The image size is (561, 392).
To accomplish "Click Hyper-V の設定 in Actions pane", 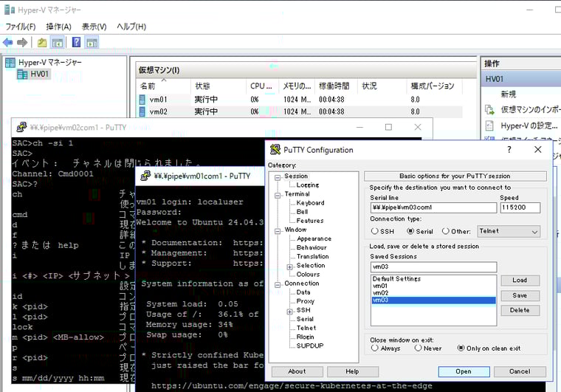I will click(529, 125).
